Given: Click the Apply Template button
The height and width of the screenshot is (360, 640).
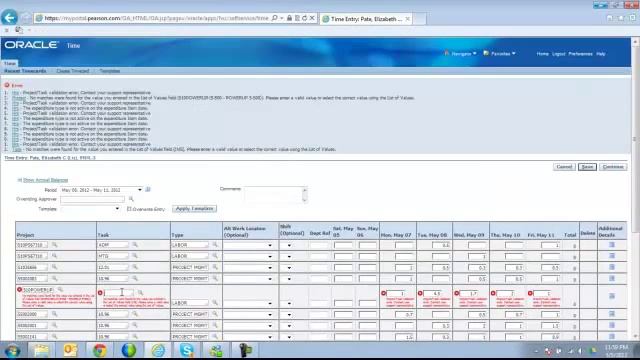Looking at the screenshot, I should (194, 209).
